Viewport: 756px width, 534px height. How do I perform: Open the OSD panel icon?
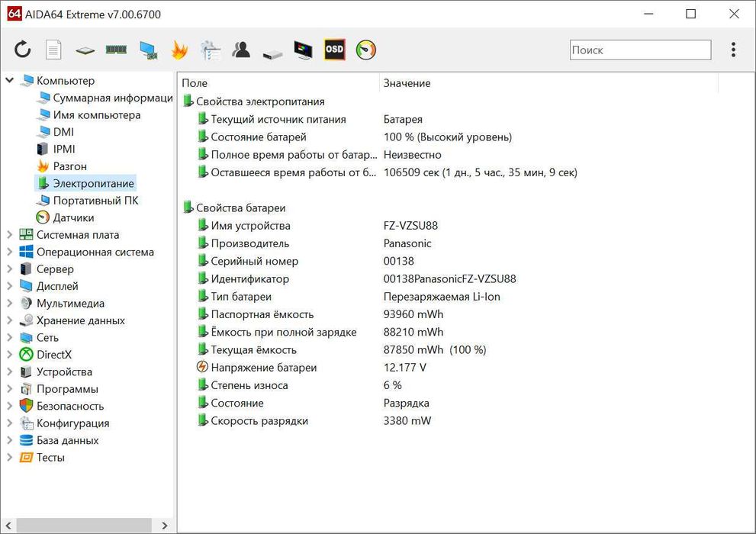334,50
